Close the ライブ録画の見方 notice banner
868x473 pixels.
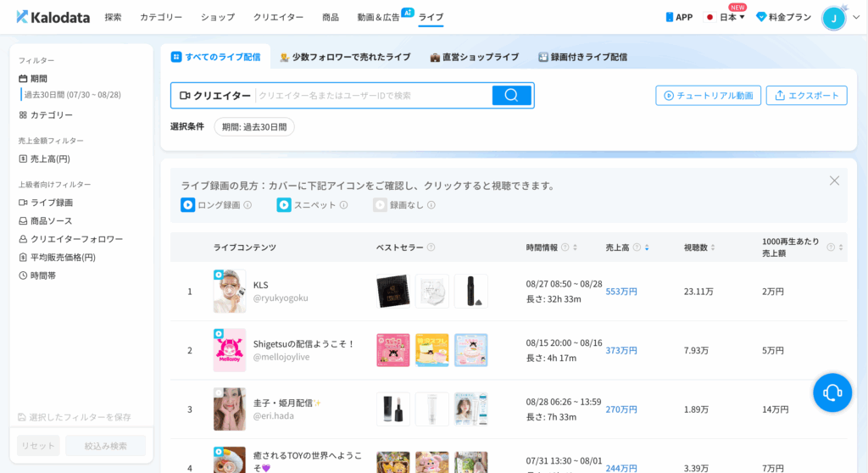(834, 181)
